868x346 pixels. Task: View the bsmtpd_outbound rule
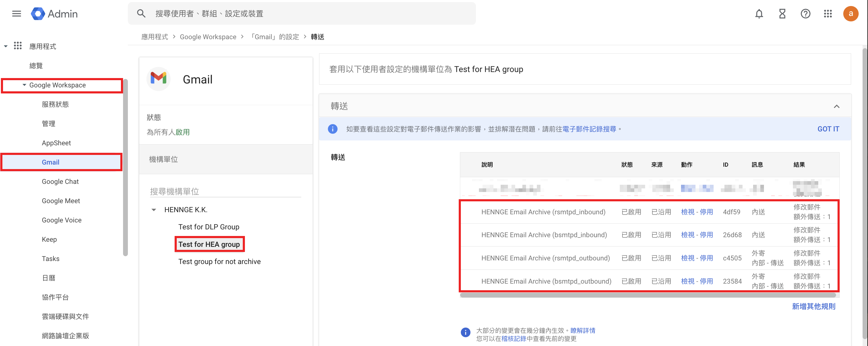(687, 282)
